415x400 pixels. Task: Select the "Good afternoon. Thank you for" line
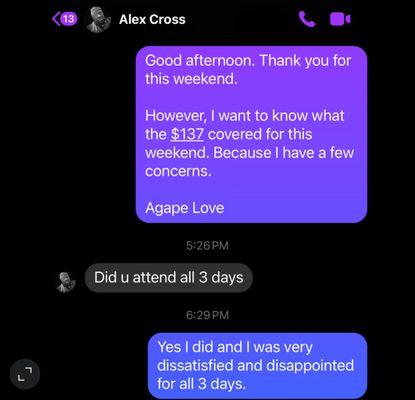(x=248, y=61)
